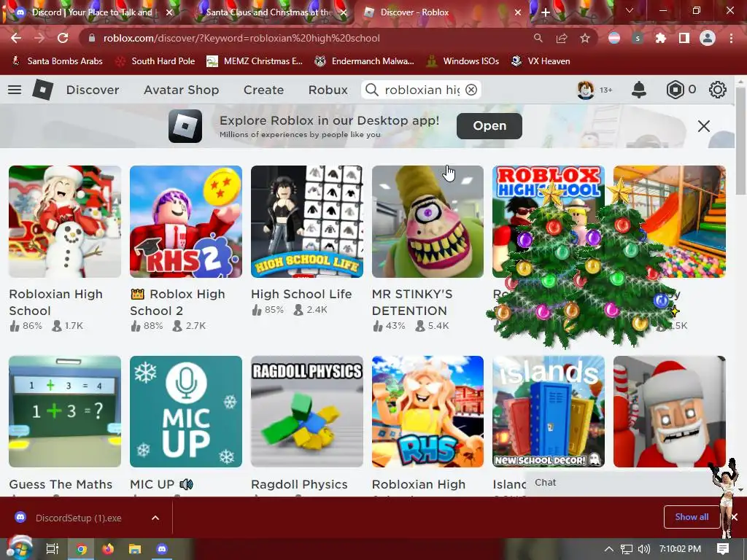This screenshot has height=560, width=747.
Task: Open MIC UP game thumbnail
Action: click(186, 411)
